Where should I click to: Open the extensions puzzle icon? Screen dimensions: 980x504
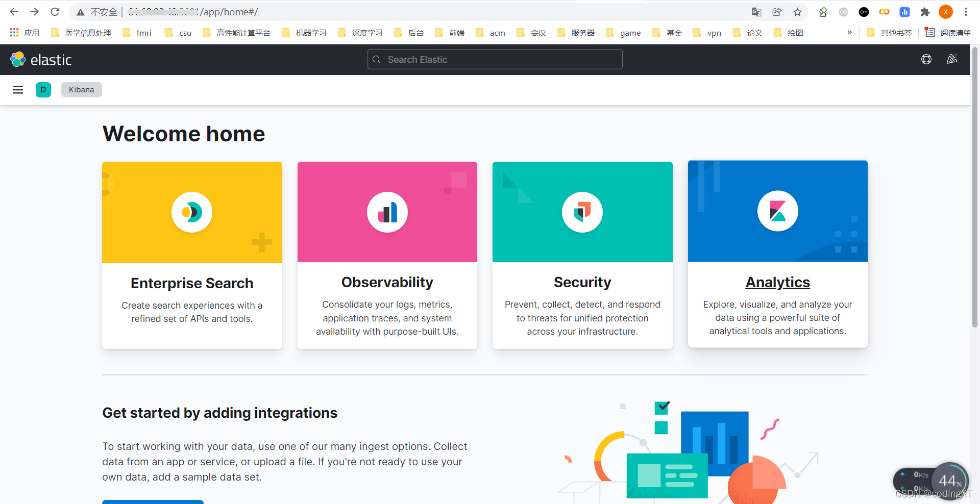pyautogui.click(x=925, y=12)
